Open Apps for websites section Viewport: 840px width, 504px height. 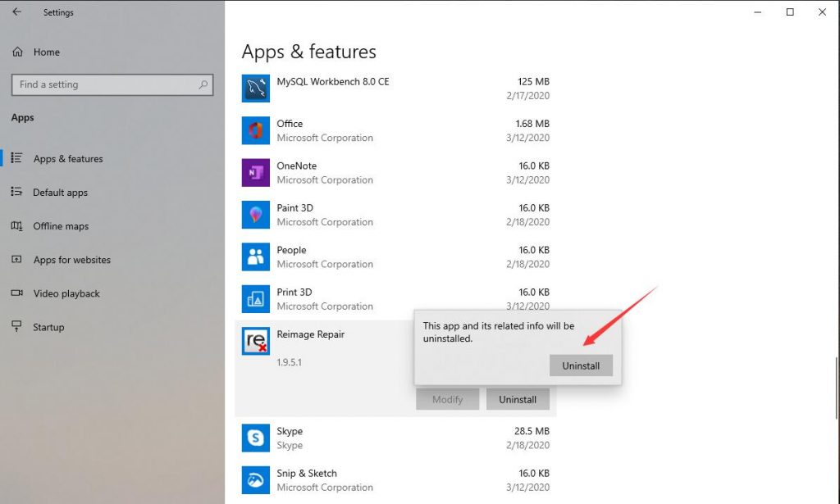click(72, 260)
